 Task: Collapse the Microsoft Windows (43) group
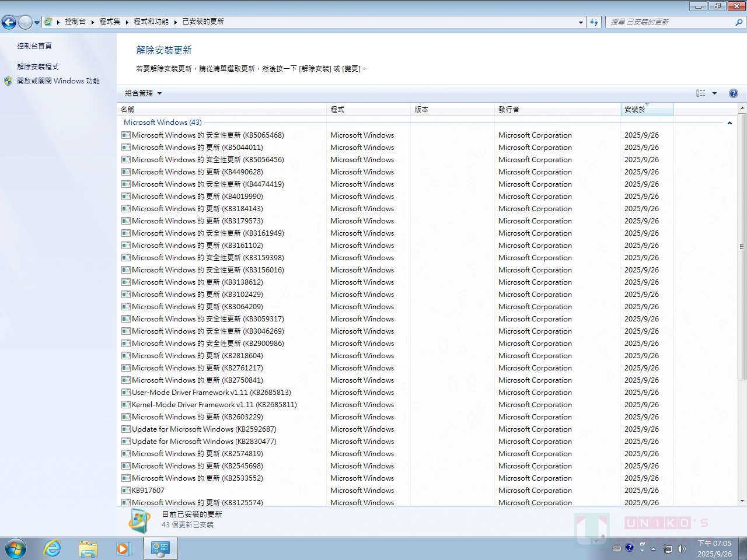729,123
